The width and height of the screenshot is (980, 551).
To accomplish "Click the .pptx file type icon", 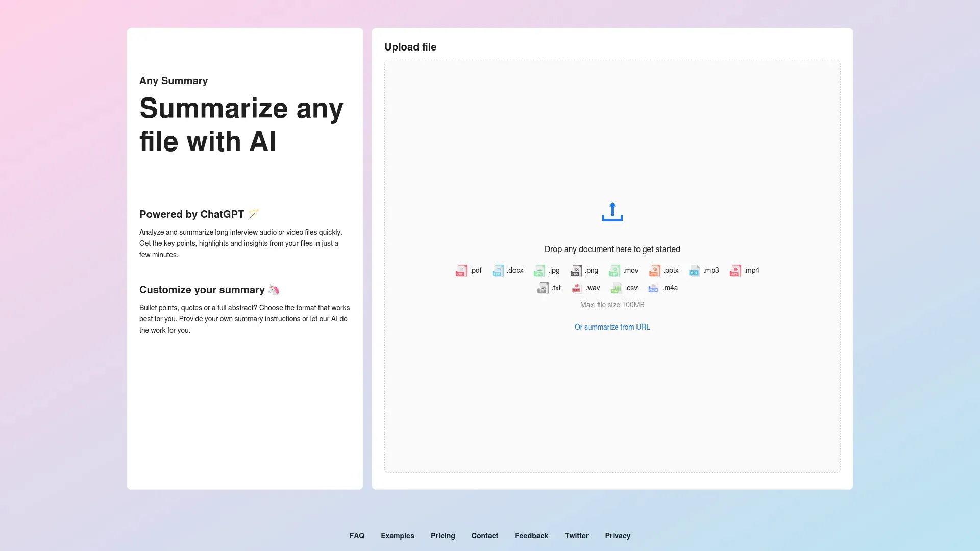I will (x=654, y=270).
